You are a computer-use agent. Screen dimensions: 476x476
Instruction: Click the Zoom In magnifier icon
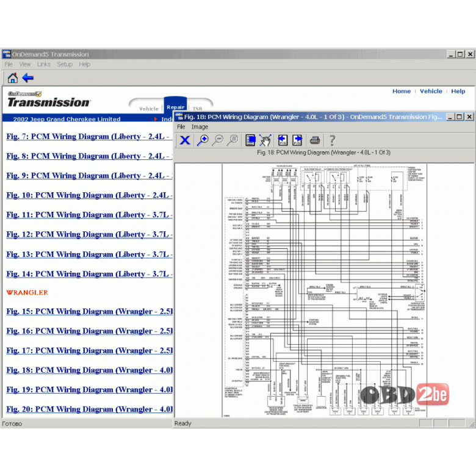point(203,140)
